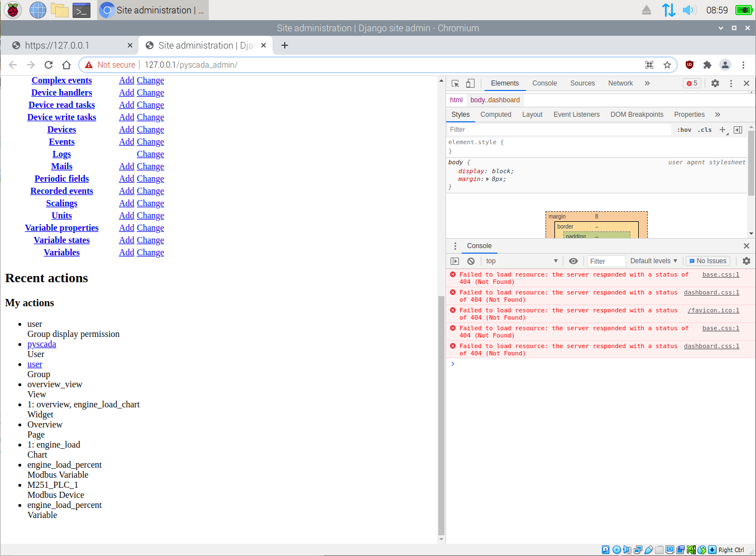Image resolution: width=756 pixels, height=556 pixels.
Task: Switch to the Console tab in DevTools
Action: click(x=544, y=83)
